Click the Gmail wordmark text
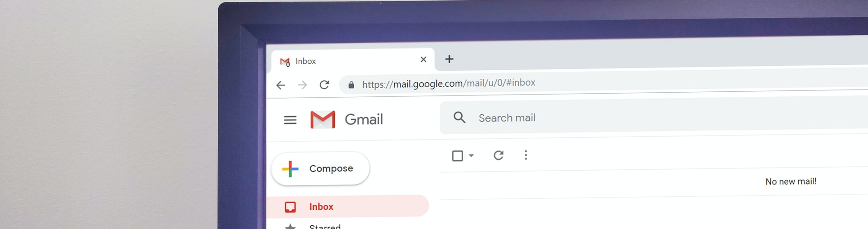This screenshot has height=229, width=868. tap(364, 120)
